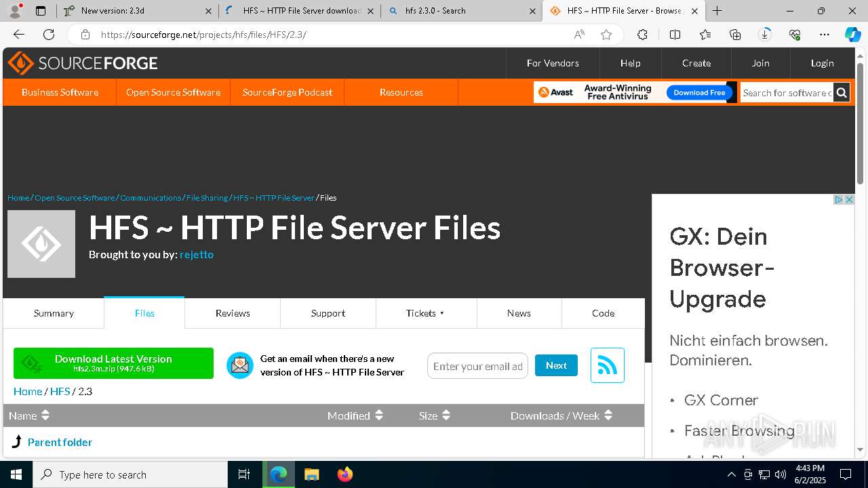Viewport: 868px width, 488px height.
Task: Open Copilot sidebar icon
Action: click(x=852, y=35)
